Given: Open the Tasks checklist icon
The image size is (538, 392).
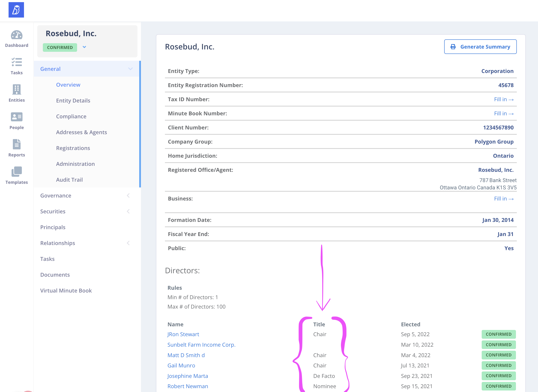Looking at the screenshot, I should point(17,62).
